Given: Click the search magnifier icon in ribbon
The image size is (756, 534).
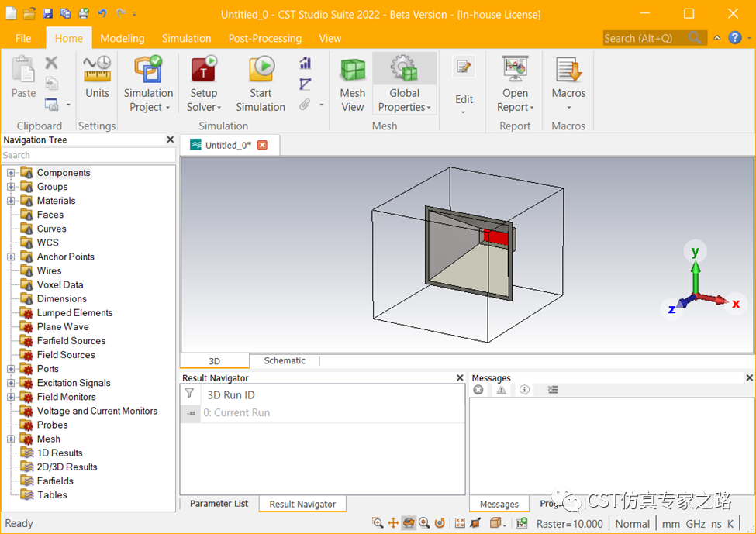Looking at the screenshot, I should coord(695,38).
